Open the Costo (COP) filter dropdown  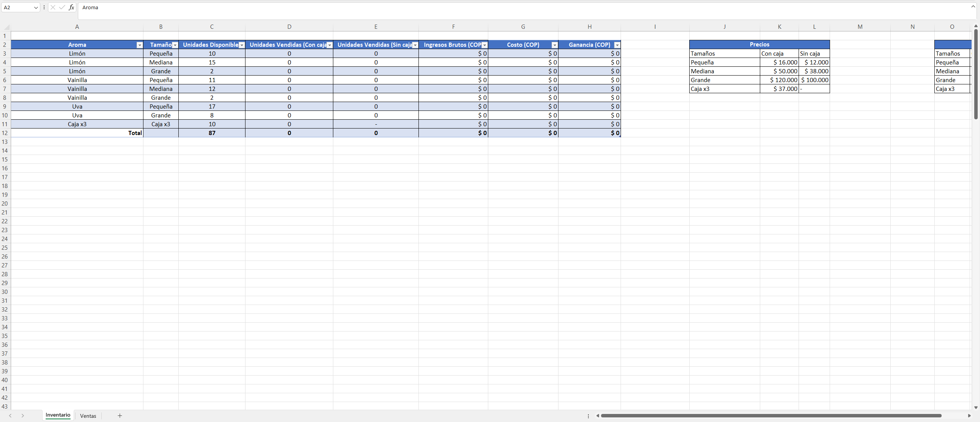(x=554, y=45)
